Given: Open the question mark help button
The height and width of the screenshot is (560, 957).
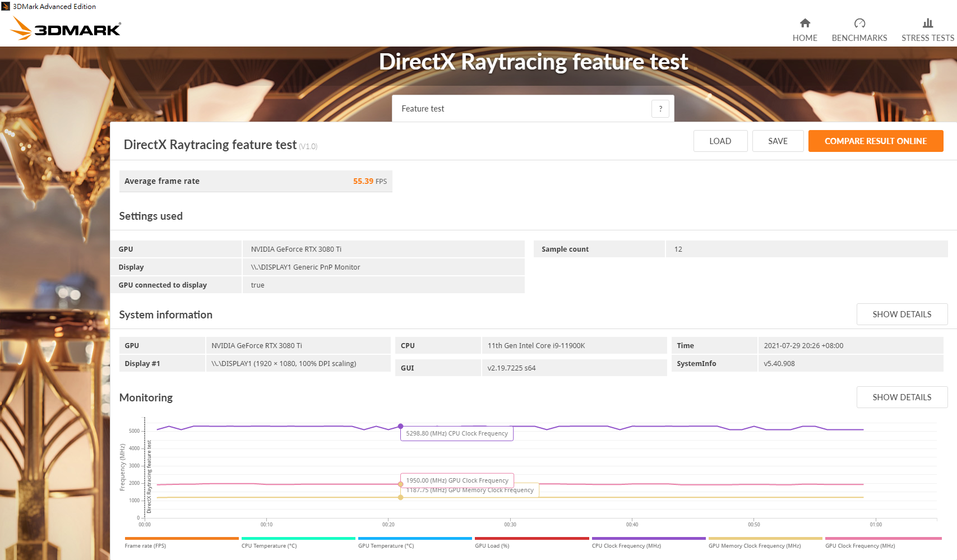Looking at the screenshot, I should pos(660,109).
